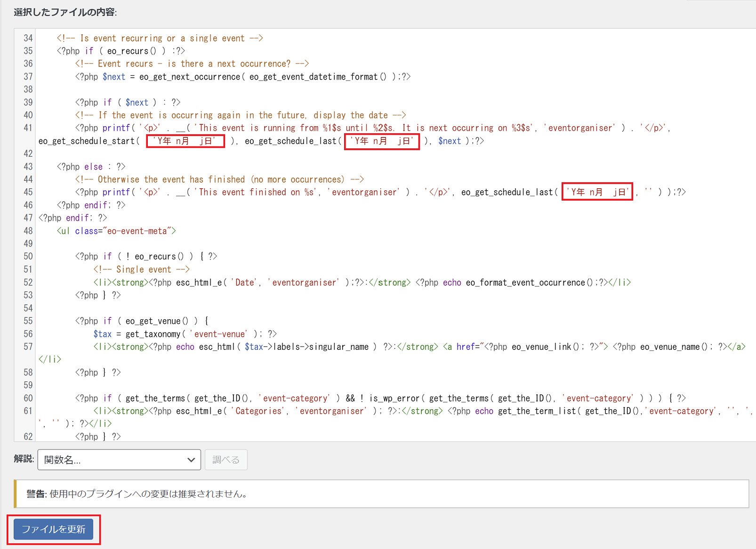756x549 pixels.
Task: Click the $next variable on line 39
Action: [137, 103]
